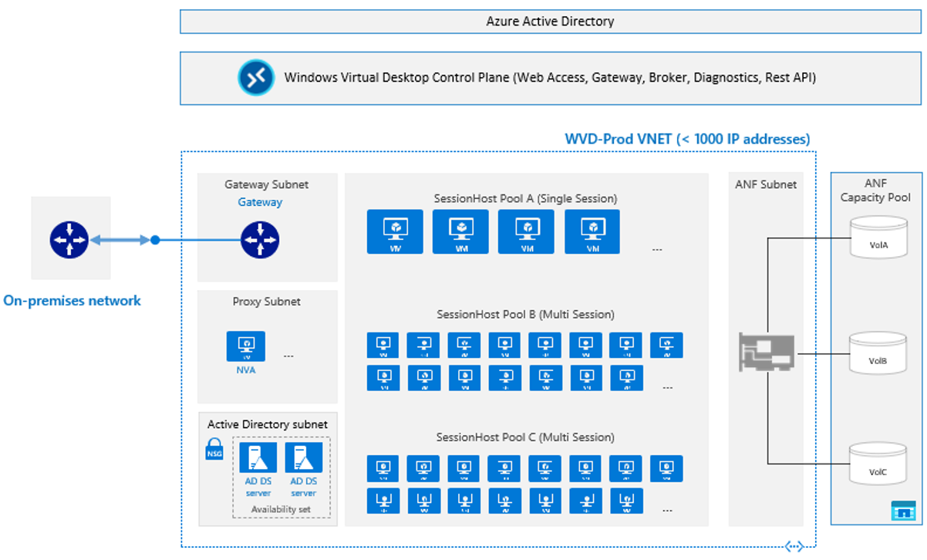Click the Gateway Subnet heading
927x560 pixels.
[267, 185]
